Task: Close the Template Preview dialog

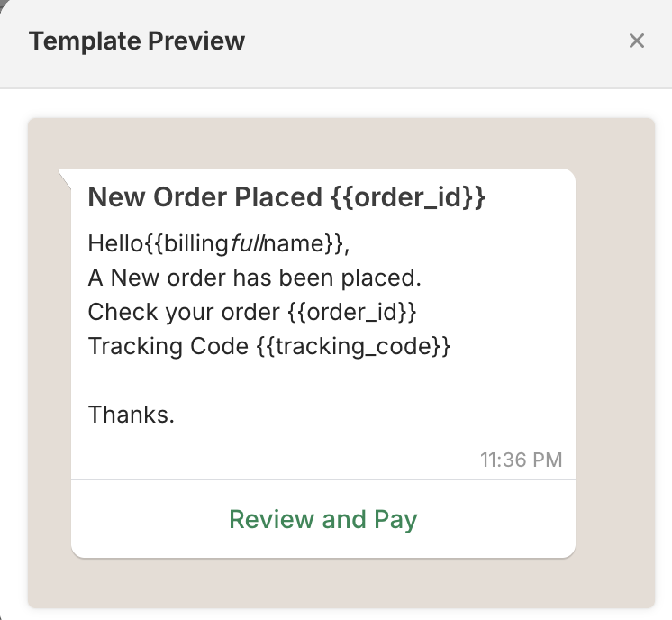Action: (x=637, y=41)
